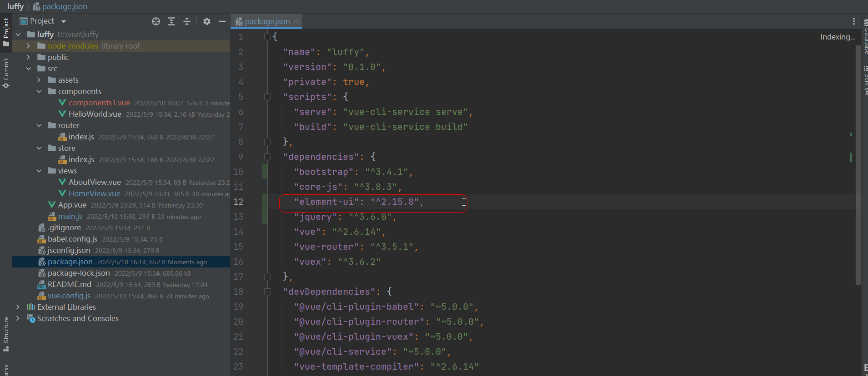Place cursor in "element-ui" dependency line
Viewport: 868px width, 376px height.
pos(359,202)
